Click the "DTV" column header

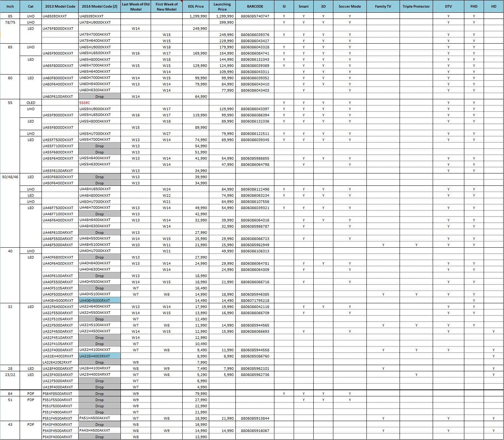click(x=448, y=7)
